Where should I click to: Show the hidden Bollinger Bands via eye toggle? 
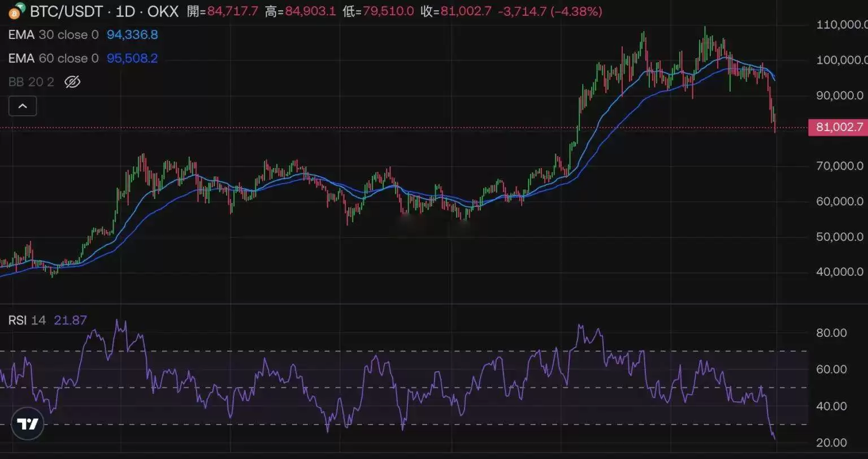[73, 82]
